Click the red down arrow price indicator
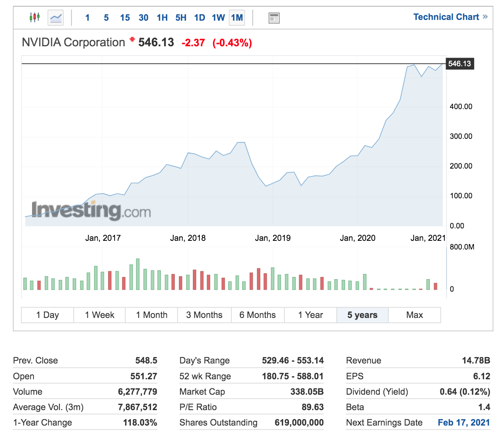The image size is (504, 441). click(132, 39)
